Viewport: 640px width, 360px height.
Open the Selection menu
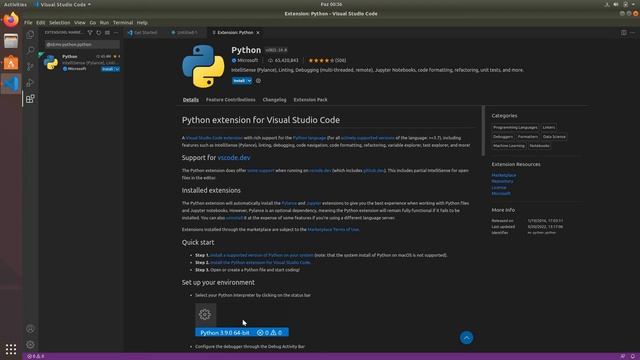pos(60,22)
